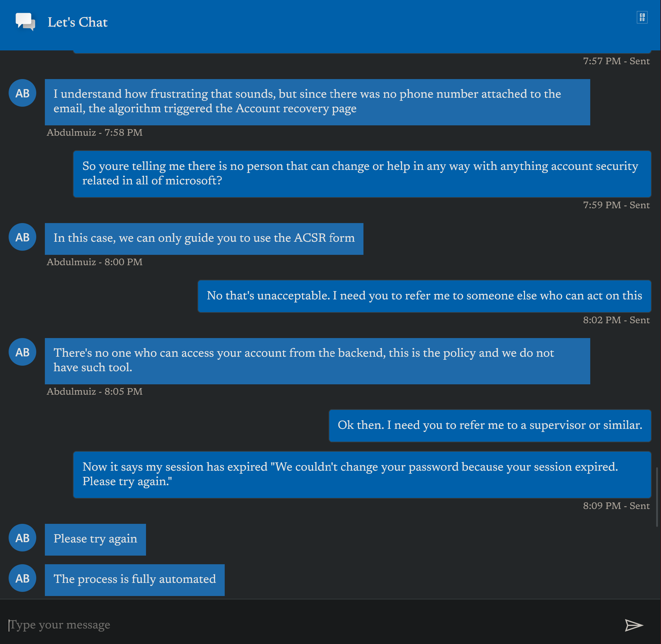The height and width of the screenshot is (644, 661).
Task: Click the AB avatar beside 'Please try again'
Action: pos(22,538)
